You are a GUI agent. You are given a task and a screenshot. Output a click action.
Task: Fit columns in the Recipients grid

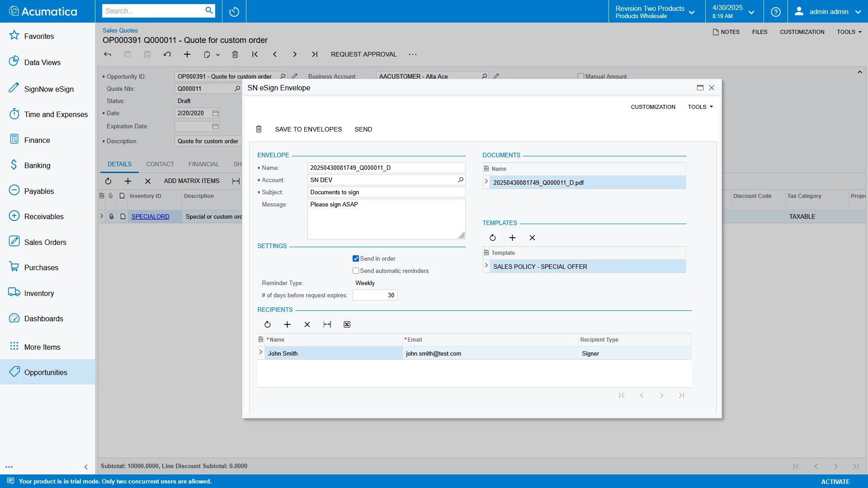(327, 324)
